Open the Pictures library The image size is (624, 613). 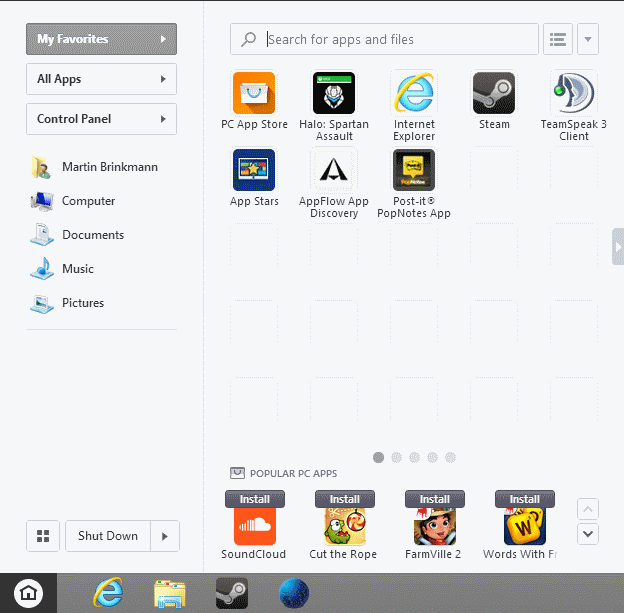[x=67, y=303]
